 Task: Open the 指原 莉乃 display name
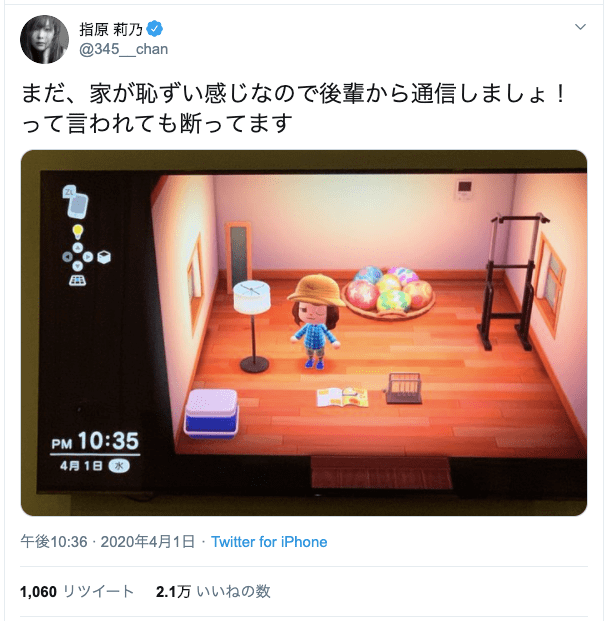[x=111, y=29]
